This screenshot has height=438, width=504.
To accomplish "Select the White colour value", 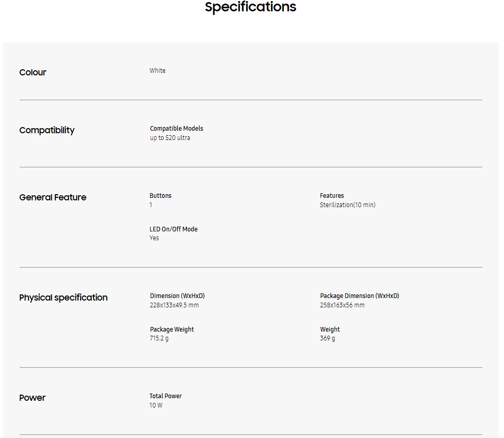I will coord(157,71).
